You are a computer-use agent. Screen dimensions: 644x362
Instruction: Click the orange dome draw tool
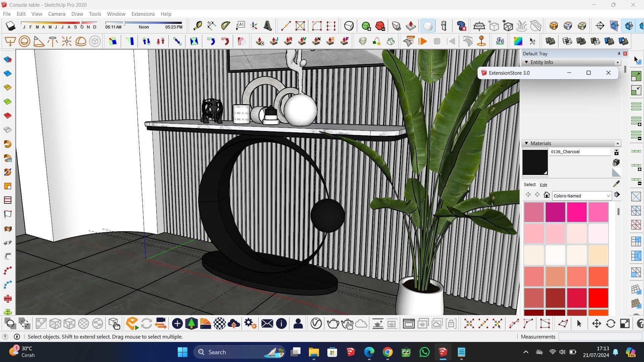coord(80,41)
